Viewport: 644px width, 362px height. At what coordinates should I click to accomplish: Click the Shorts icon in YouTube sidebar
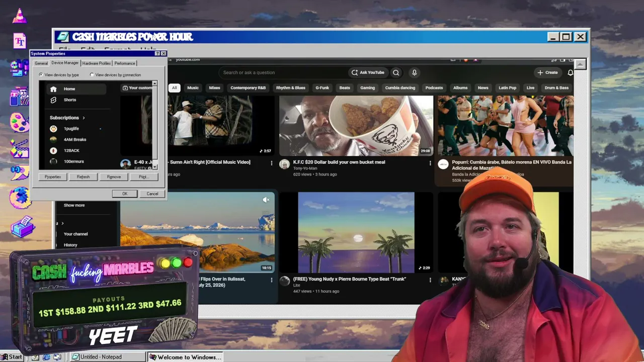[53, 100]
